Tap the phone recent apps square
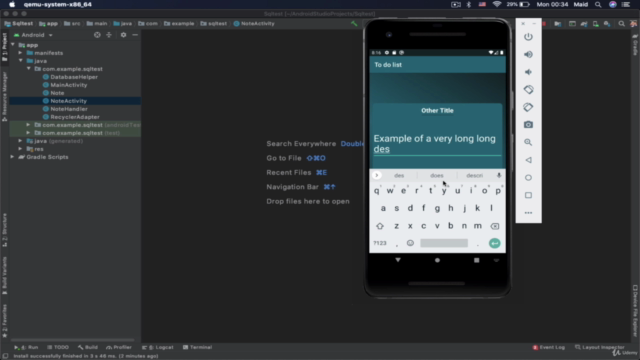 tap(476, 260)
